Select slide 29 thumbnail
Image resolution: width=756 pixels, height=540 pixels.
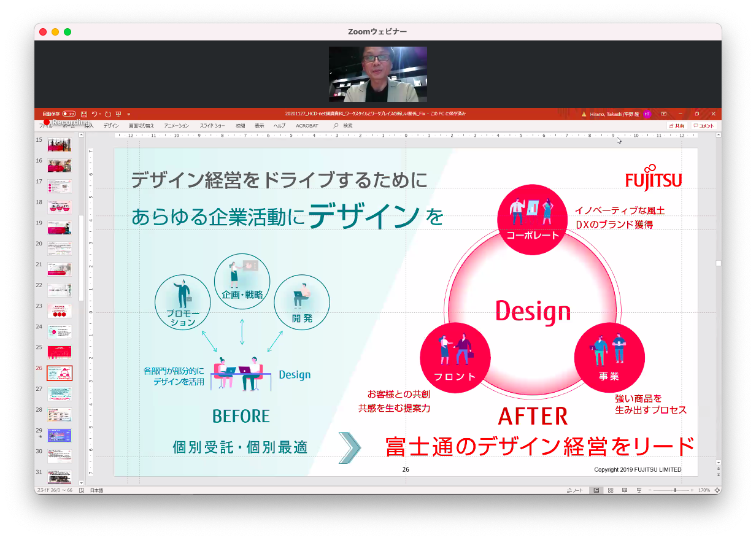tap(60, 435)
